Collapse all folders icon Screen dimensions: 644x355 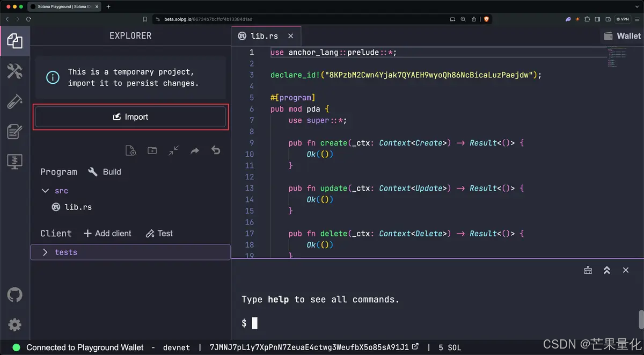(173, 150)
